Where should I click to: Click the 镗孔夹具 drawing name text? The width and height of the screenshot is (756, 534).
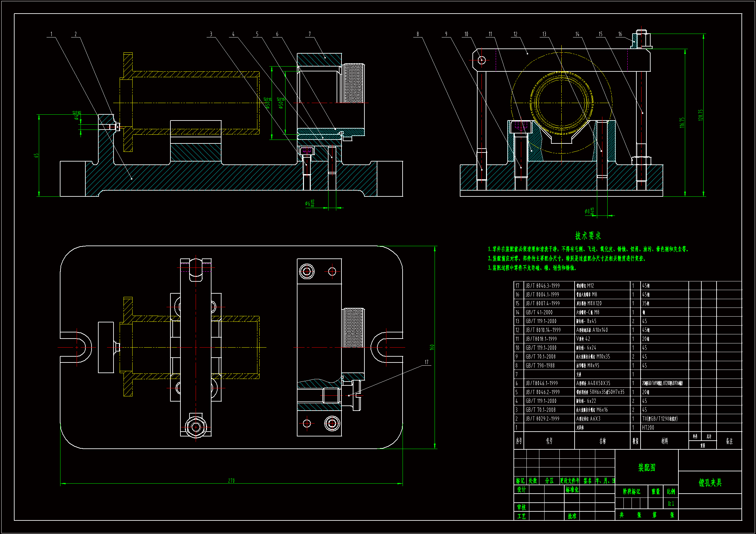(710, 483)
